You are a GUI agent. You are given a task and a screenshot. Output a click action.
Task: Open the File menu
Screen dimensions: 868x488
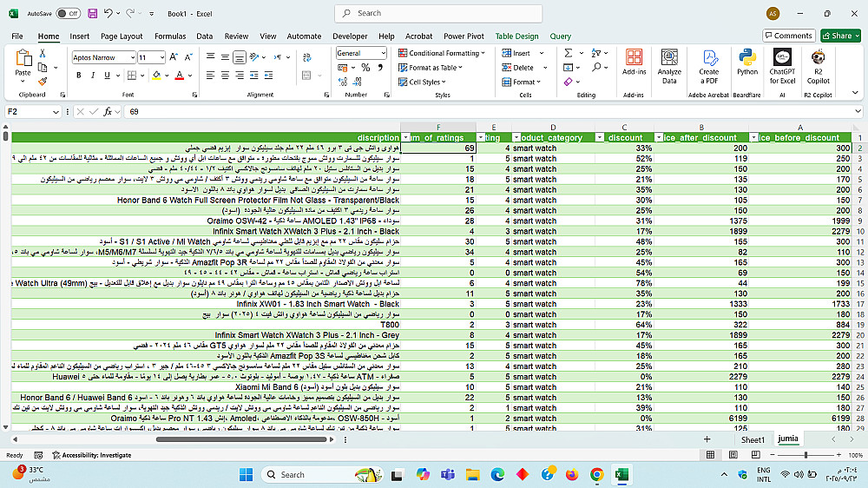(17, 36)
